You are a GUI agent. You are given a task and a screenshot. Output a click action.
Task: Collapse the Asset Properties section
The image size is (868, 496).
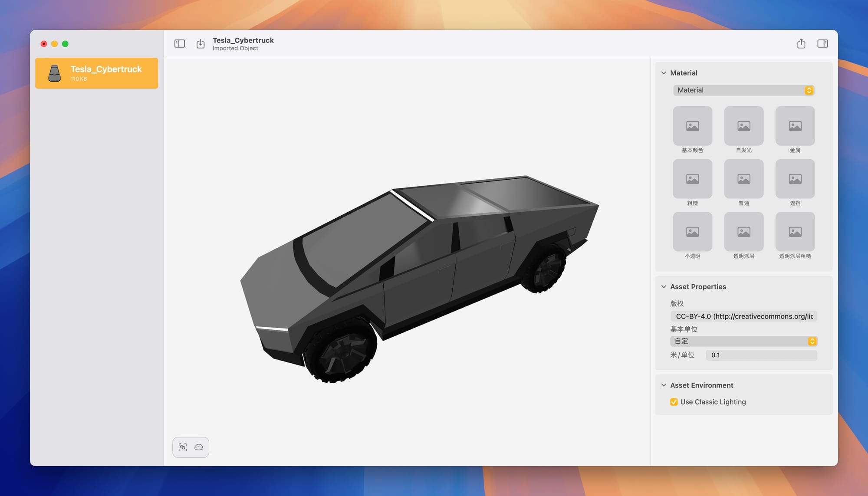(664, 287)
